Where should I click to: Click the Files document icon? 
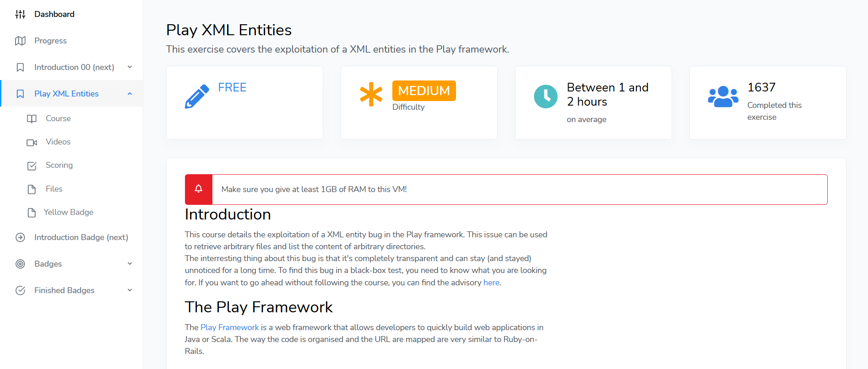click(x=32, y=189)
